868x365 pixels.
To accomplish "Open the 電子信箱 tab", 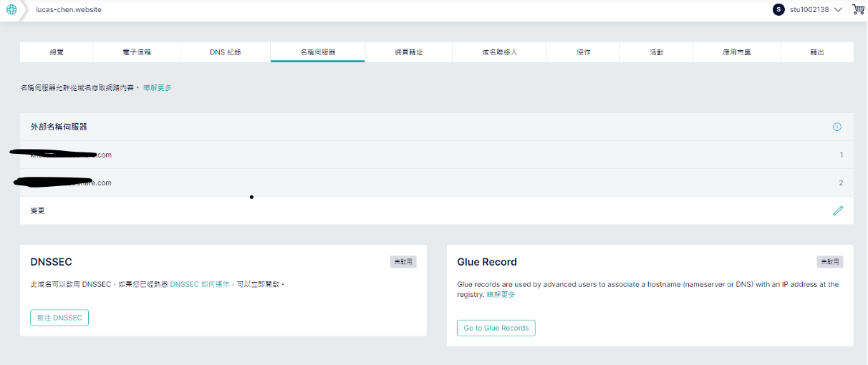I will 137,52.
